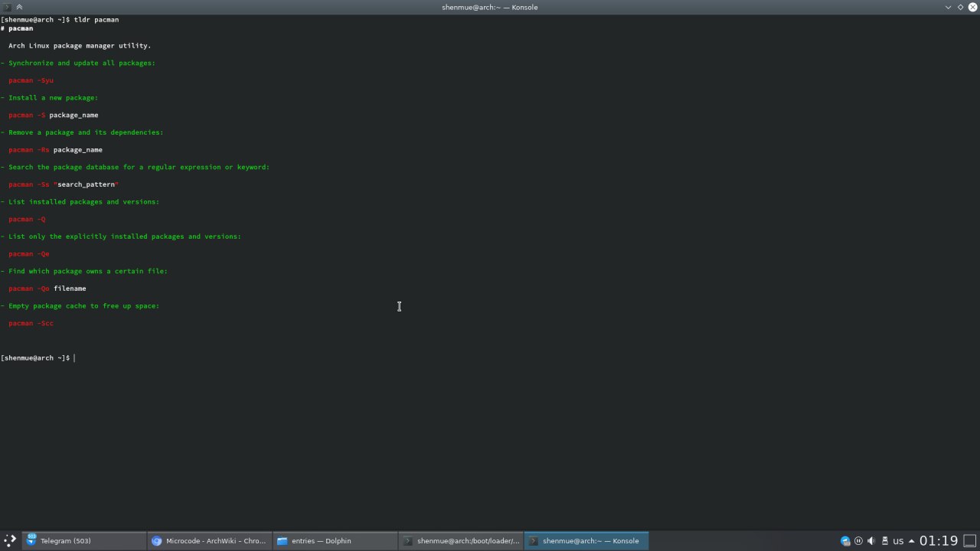Screen dimensions: 980x551
Task: Maximize the Konsole window with the diamond button
Action: coord(961,7)
